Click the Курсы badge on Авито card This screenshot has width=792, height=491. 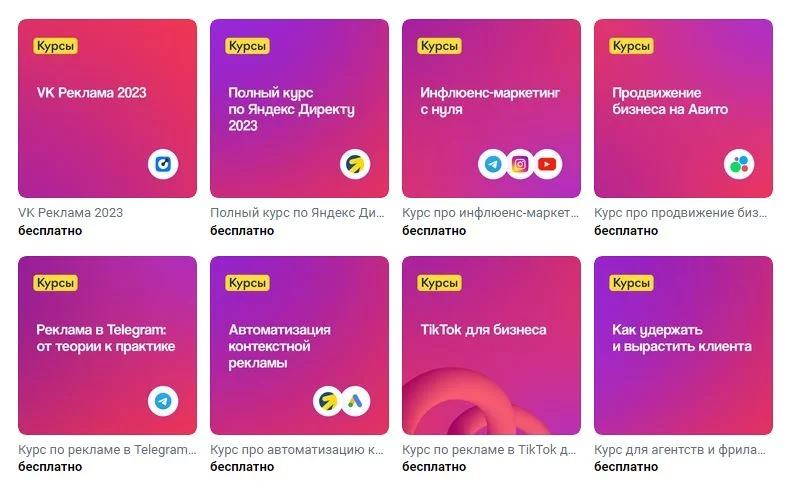coord(631,46)
